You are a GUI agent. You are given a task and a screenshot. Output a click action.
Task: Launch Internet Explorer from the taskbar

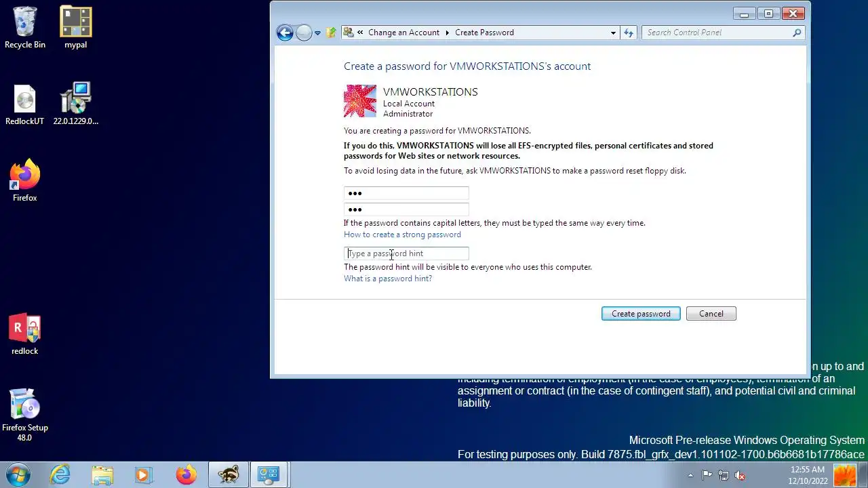(x=60, y=474)
